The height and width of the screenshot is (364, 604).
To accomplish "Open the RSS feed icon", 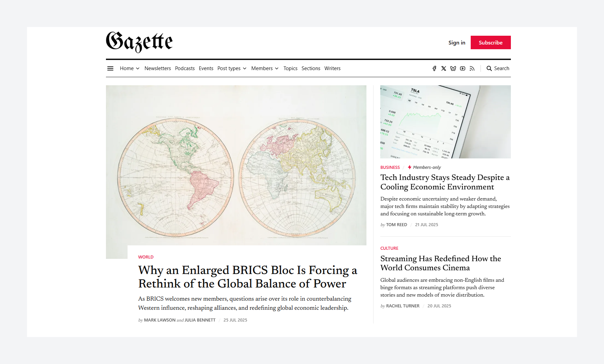I will [472, 68].
